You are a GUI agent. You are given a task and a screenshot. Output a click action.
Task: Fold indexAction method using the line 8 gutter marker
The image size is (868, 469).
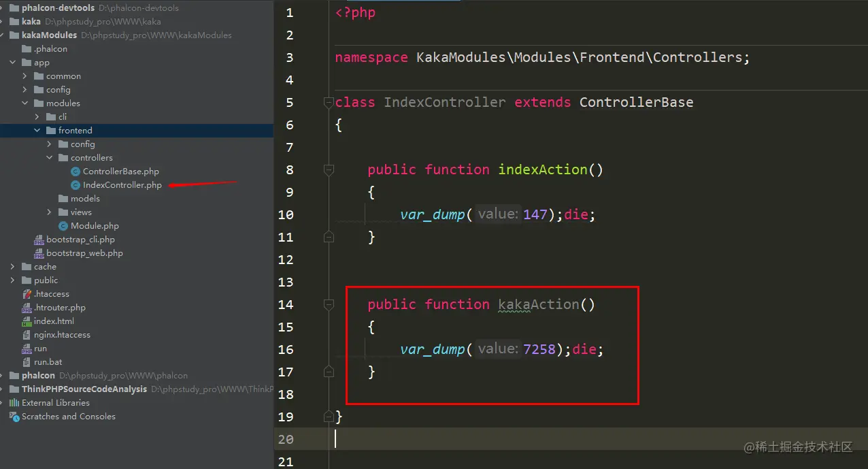[x=329, y=169]
